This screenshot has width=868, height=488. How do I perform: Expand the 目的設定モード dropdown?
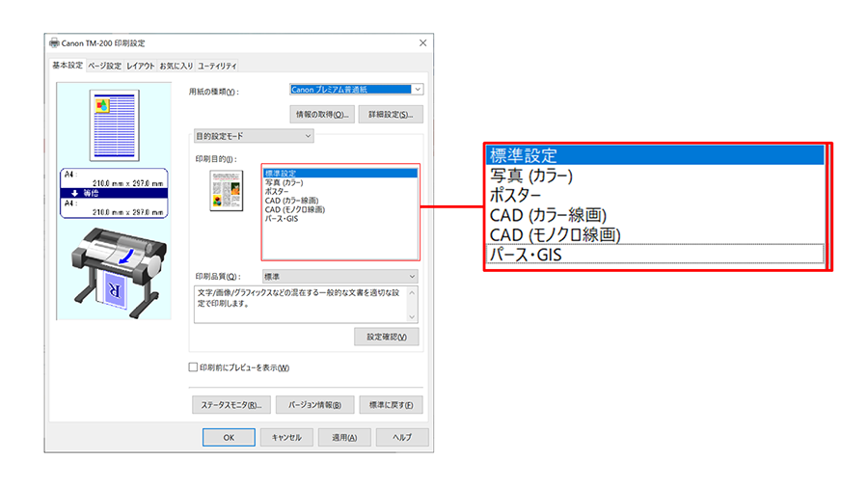pos(254,137)
